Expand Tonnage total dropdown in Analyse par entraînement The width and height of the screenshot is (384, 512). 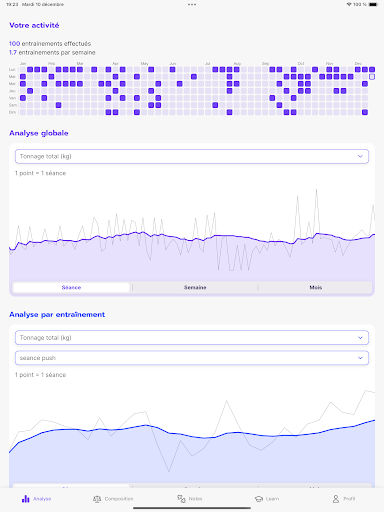192,338
